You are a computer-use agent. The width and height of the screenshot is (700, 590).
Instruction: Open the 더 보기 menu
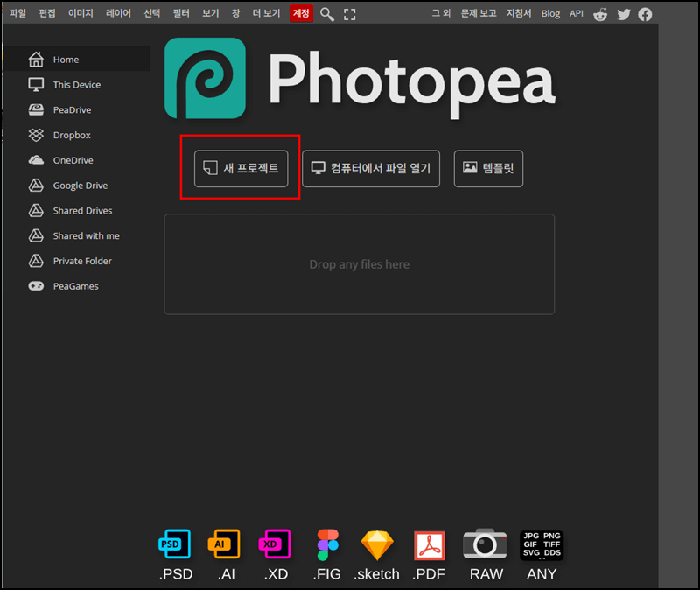tap(266, 13)
